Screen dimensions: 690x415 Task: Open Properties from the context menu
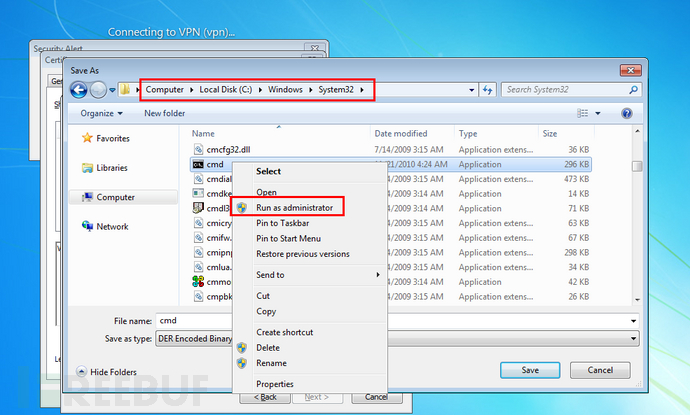[x=274, y=383]
